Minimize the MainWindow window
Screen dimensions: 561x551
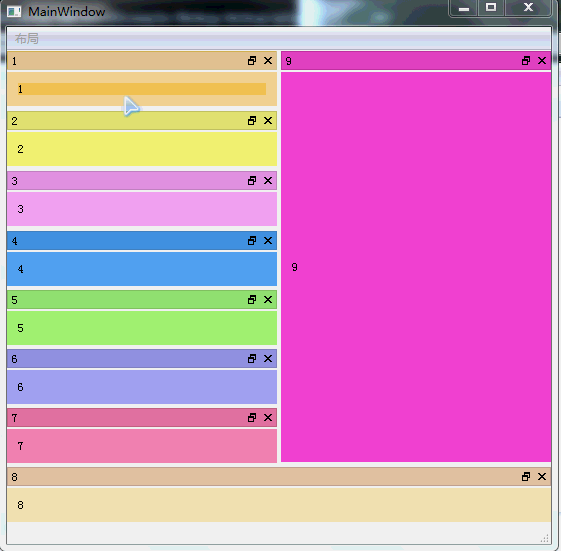tap(464, 8)
